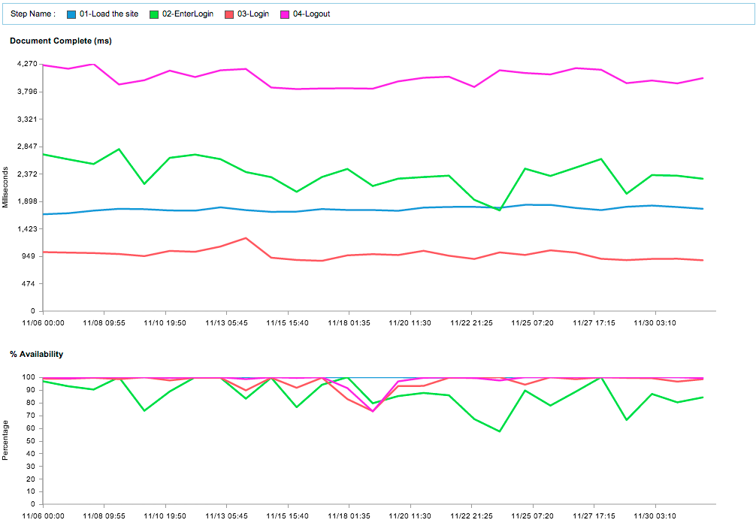
Task: Click 11/13 05:45 under Document Complete chart
Action: (x=227, y=323)
